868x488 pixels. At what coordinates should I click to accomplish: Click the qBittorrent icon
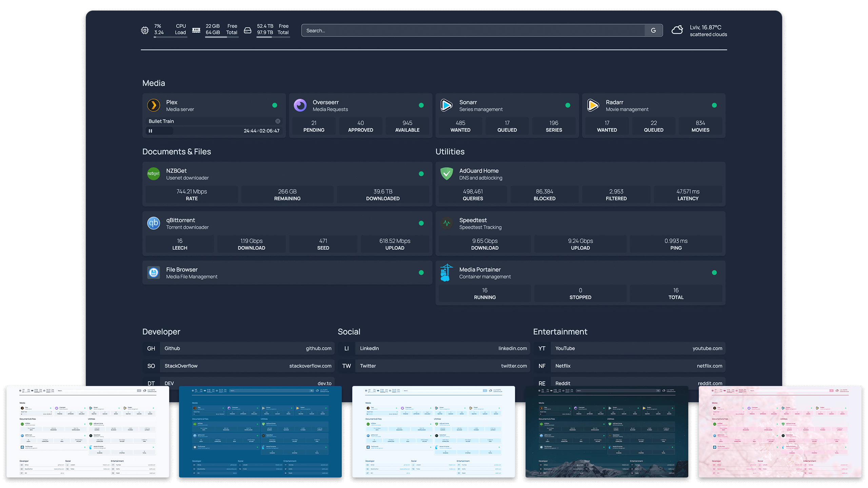click(x=154, y=223)
